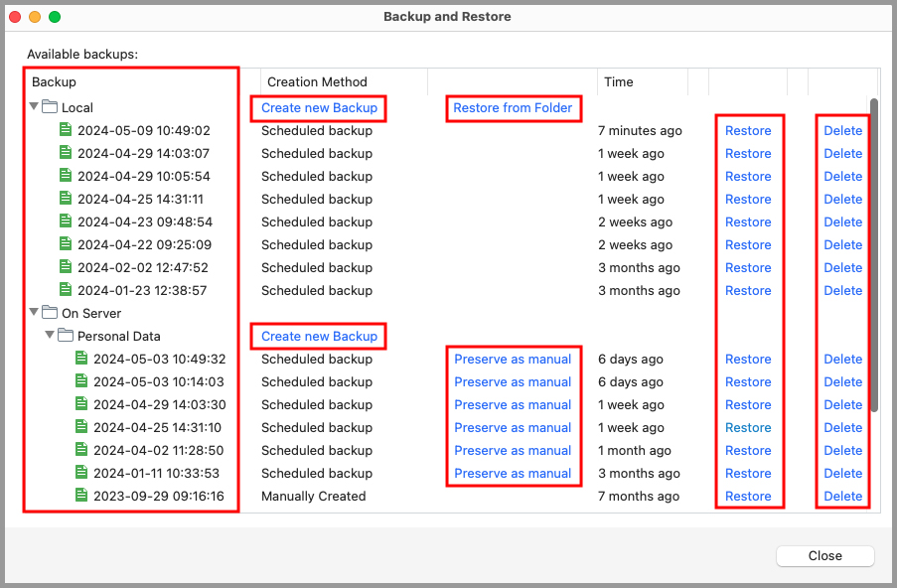Click file icon of backup 2024-04-02 11:28:50
The image size is (897, 588).
81,450
